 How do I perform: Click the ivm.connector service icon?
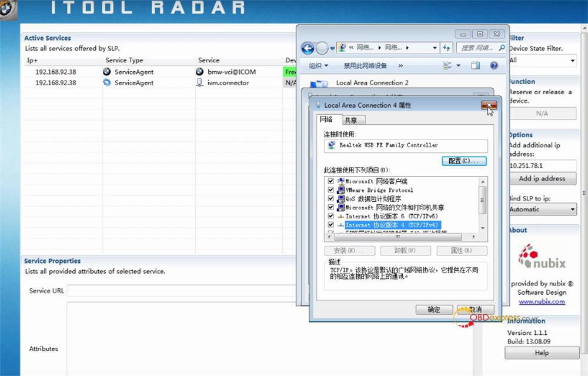point(199,82)
